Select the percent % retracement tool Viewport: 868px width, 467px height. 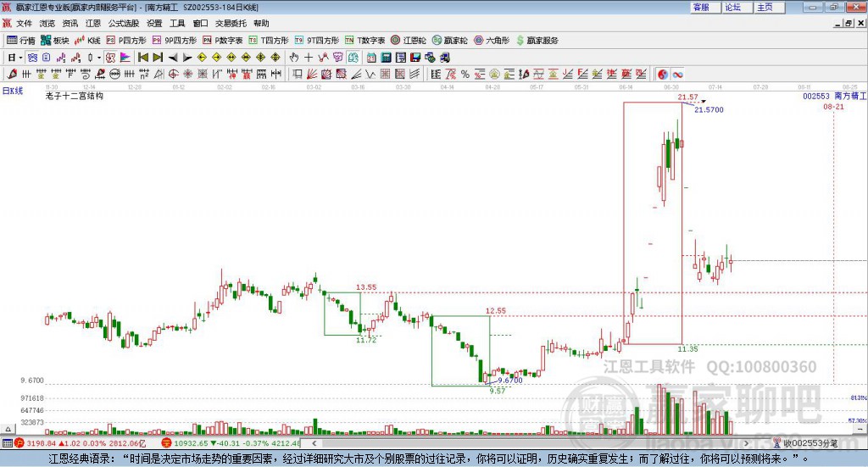465,74
